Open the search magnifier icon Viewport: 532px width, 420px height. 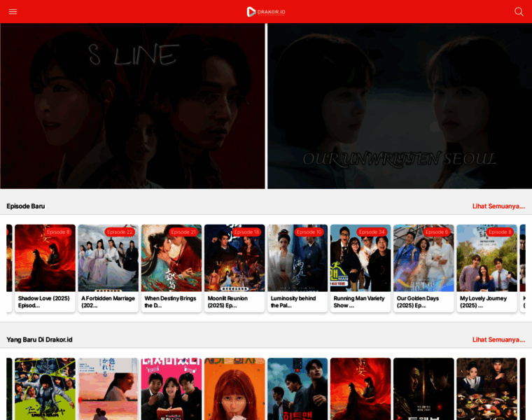519,11
